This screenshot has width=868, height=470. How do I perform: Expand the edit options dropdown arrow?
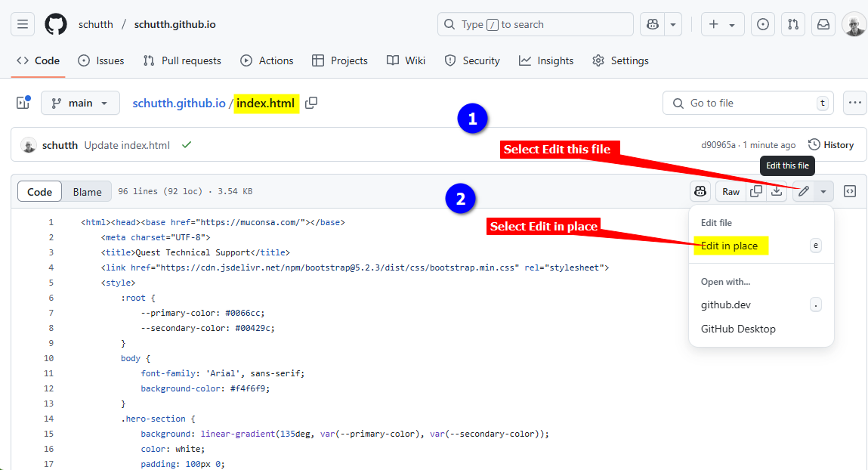[x=823, y=191]
